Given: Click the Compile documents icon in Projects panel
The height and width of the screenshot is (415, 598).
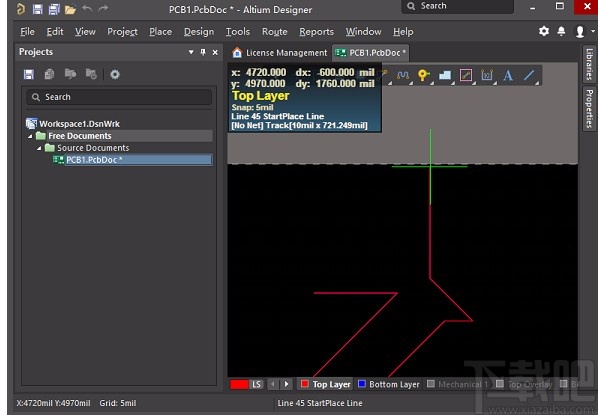Looking at the screenshot, I should point(49,74).
